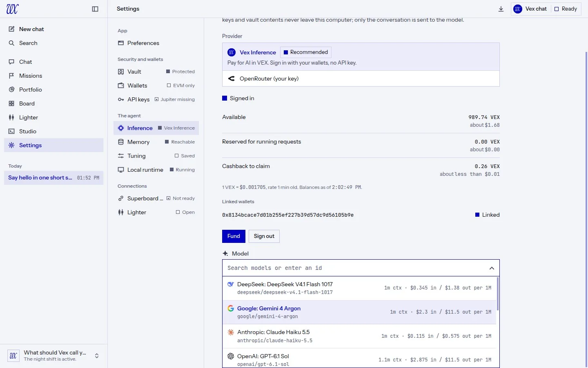The image size is (588, 368).
Task: Click the Vex logo in the top-left corner
Action: (x=12, y=9)
